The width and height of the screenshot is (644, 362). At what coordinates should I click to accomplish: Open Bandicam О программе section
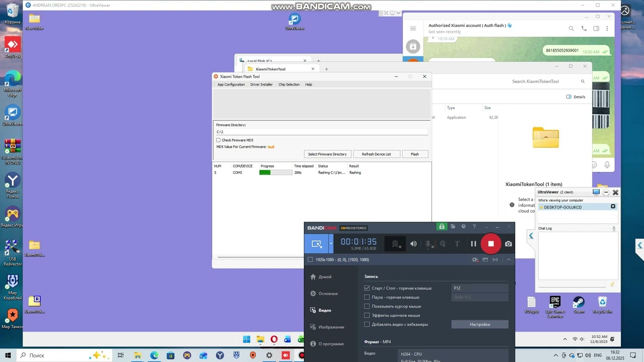pyautogui.click(x=327, y=344)
